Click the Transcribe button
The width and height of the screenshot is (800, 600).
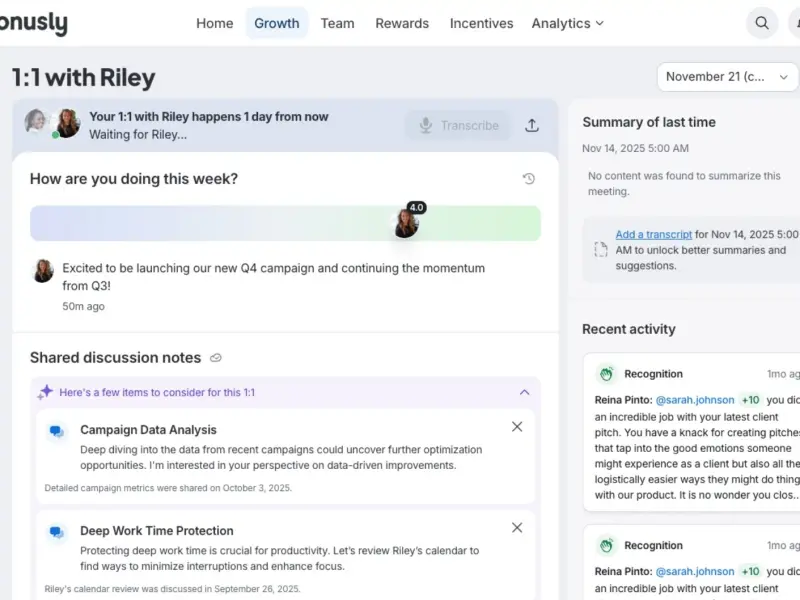point(458,126)
